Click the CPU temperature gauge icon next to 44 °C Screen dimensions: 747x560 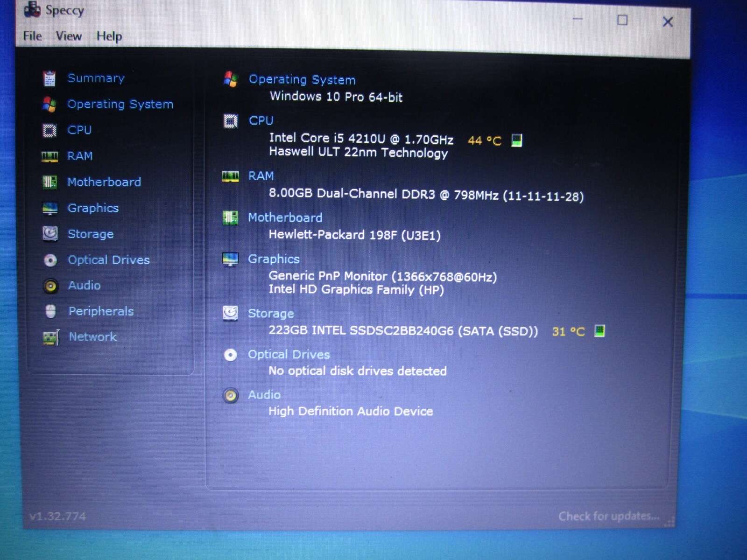(x=516, y=140)
